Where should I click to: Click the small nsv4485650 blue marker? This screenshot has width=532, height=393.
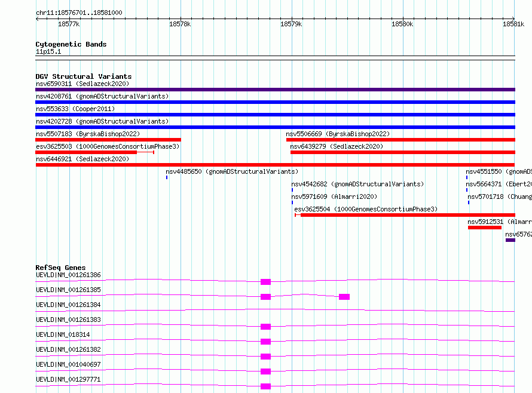pyautogui.click(x=167, y=177)
